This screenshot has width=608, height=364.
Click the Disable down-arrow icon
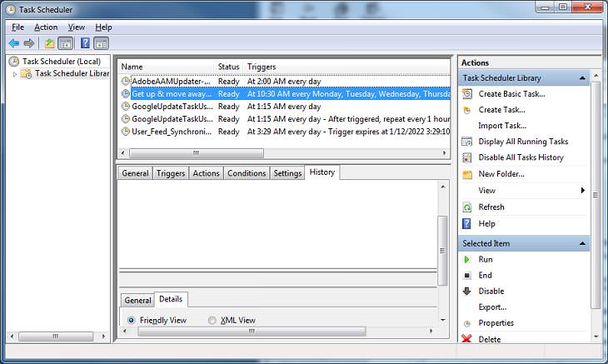[467, 292]
